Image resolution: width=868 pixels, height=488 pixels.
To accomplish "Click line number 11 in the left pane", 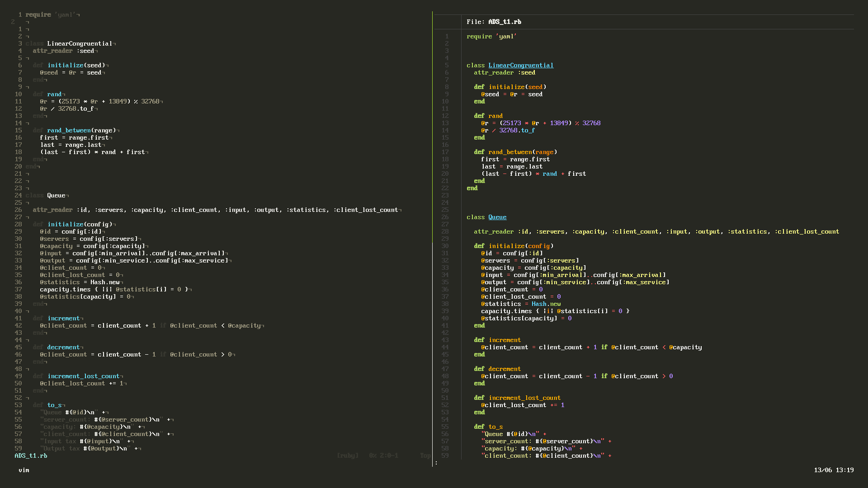I will tap(18, 101).
